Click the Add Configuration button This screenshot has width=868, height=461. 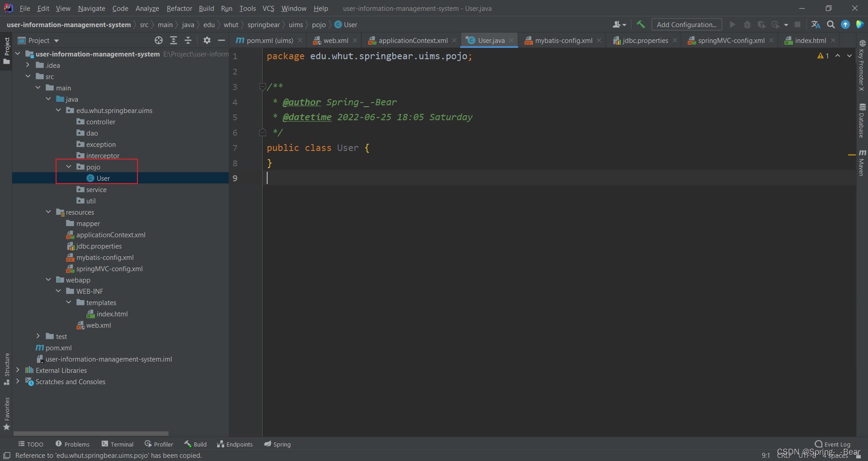pos(686,24)
